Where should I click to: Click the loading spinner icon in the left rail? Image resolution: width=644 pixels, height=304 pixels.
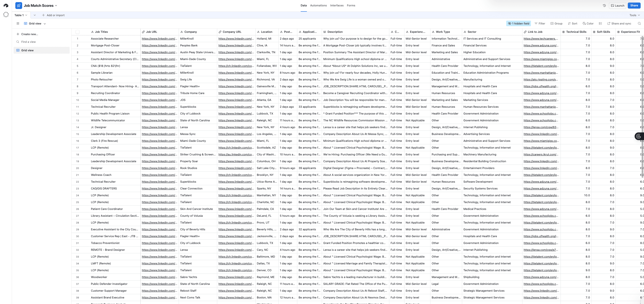6,14
